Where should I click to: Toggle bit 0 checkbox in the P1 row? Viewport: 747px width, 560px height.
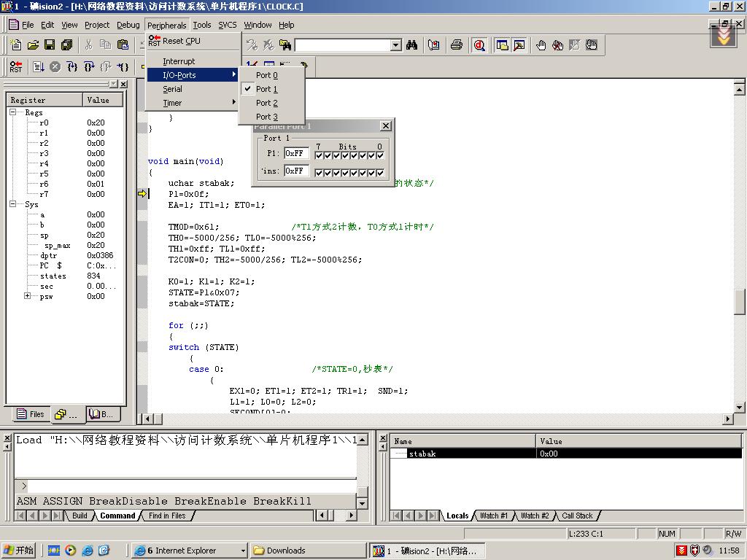pyautogui.click(x=380, y=155)
